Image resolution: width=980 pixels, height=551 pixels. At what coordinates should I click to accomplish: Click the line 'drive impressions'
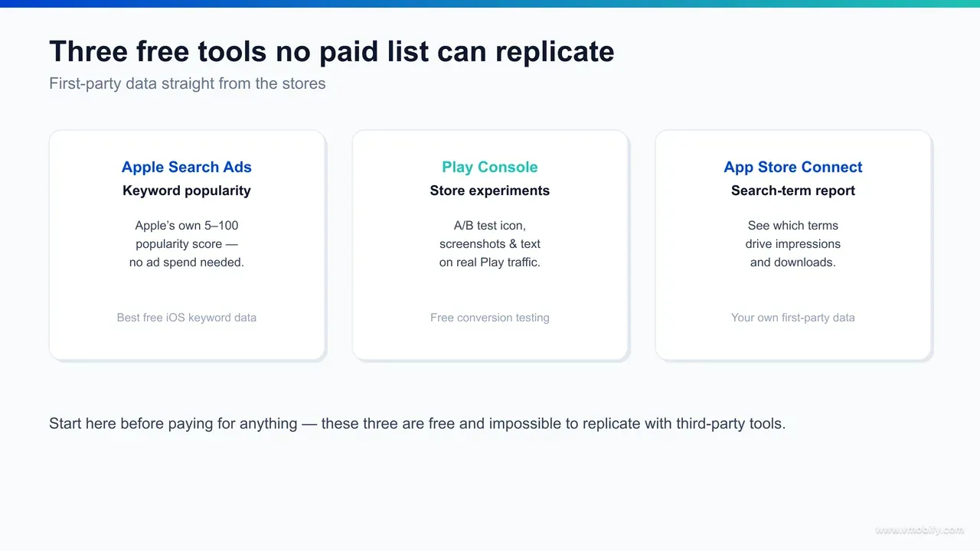793,243
